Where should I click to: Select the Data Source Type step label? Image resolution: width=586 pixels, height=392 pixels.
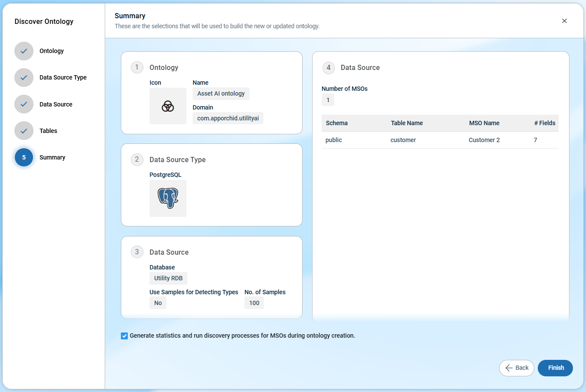click(x=63, y=77)
